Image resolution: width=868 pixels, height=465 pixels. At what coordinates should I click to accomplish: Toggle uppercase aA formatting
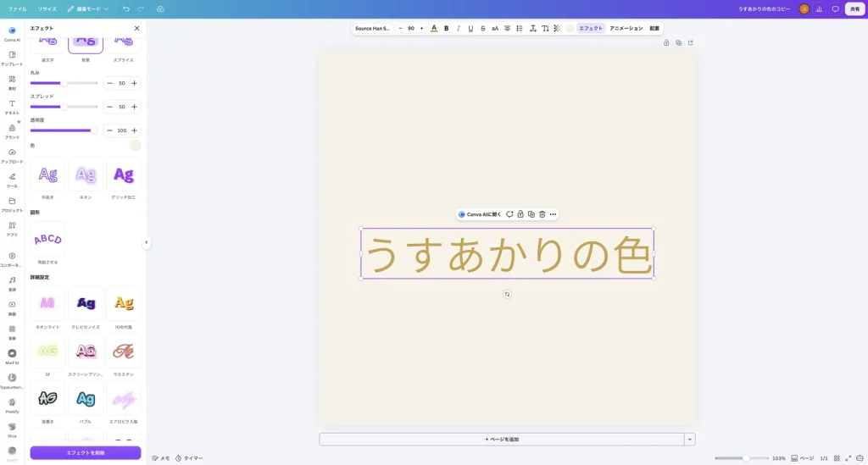click(x=495, y=28)
